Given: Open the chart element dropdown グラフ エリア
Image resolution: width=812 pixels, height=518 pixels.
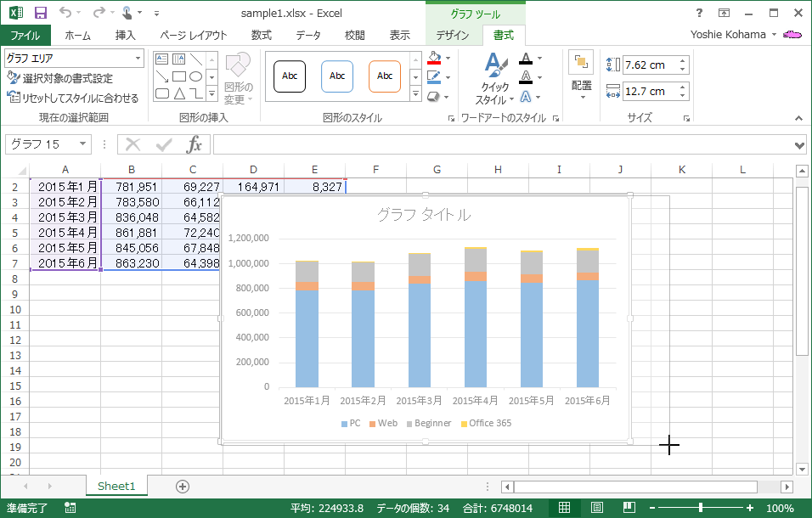Looking at the screenshot, I should 138,58.
